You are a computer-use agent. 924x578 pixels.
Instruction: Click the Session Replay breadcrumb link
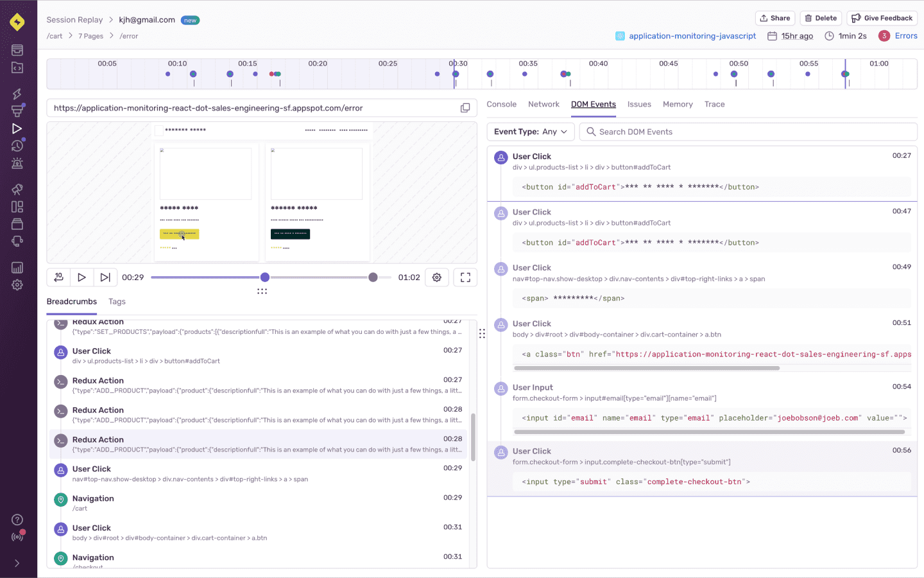(x=74, y=20)
